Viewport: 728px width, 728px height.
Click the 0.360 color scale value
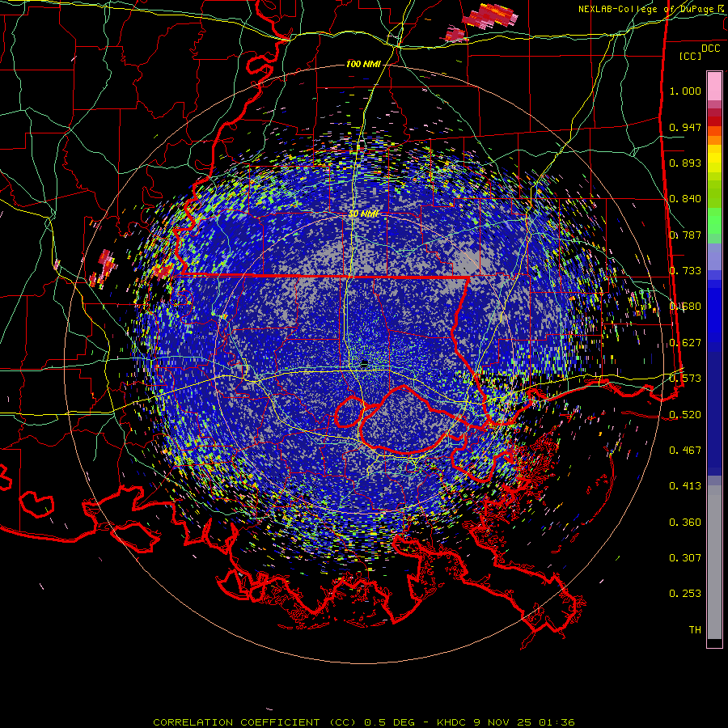[685, 523]
